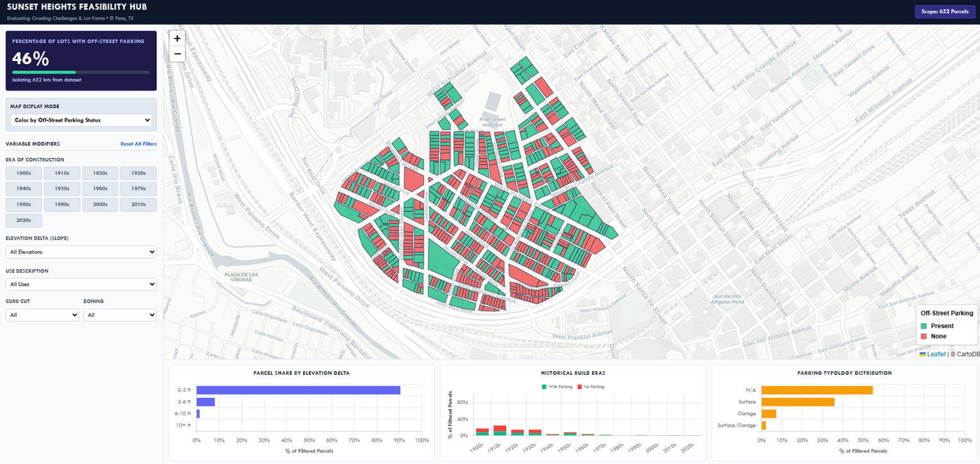Image resolution: width=980 pixels, height=464 pixels.
Task: Toggle the No Parking chart legend
Action: tap(591, 386)
